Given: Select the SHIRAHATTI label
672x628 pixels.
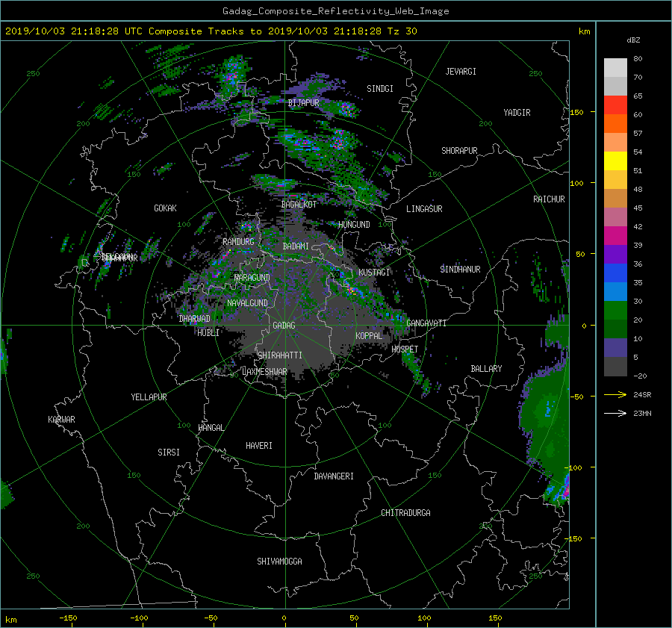Looking at the screenshot, I should pyautogui.click(x=280, y=355).
